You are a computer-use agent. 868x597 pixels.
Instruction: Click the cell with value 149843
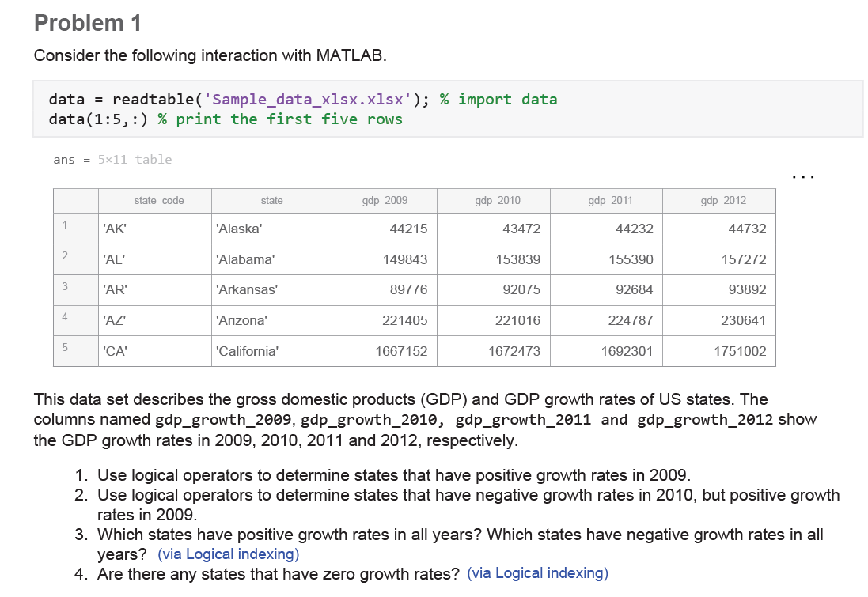[x=381, y=259]
